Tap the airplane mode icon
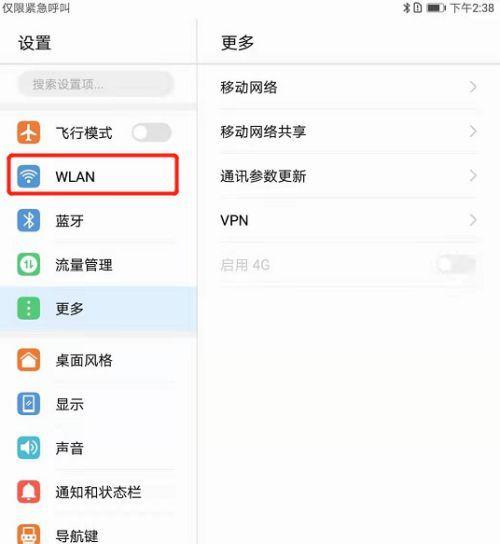 coord(28,132)
